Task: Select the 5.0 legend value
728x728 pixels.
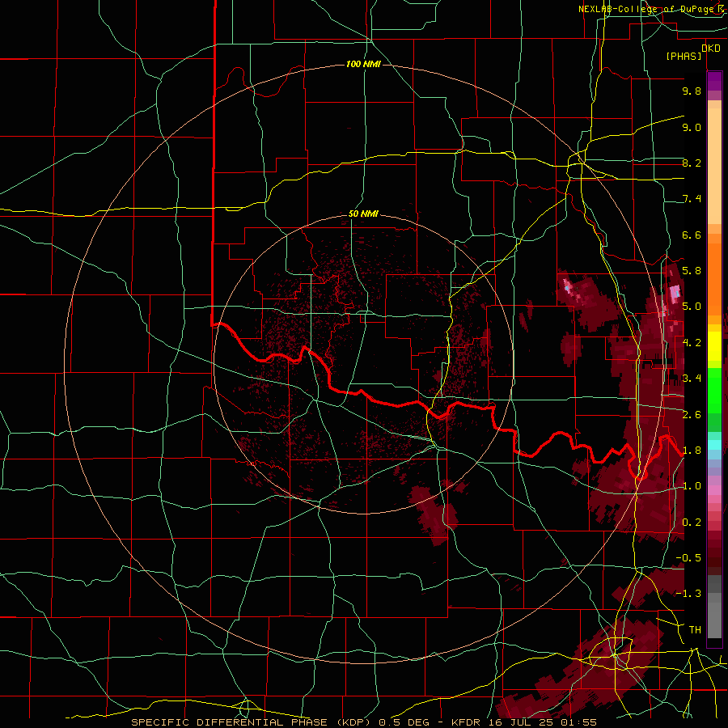Action: point(692,307)
